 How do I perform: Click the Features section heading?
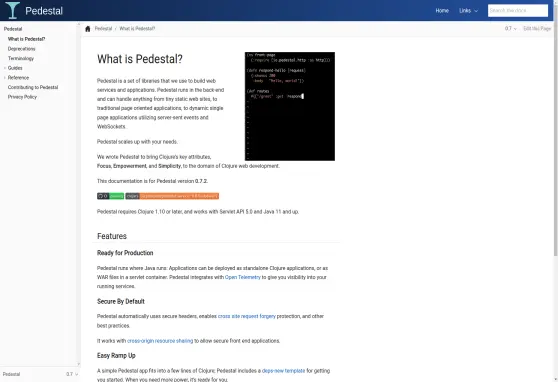(x=112, y=236)
